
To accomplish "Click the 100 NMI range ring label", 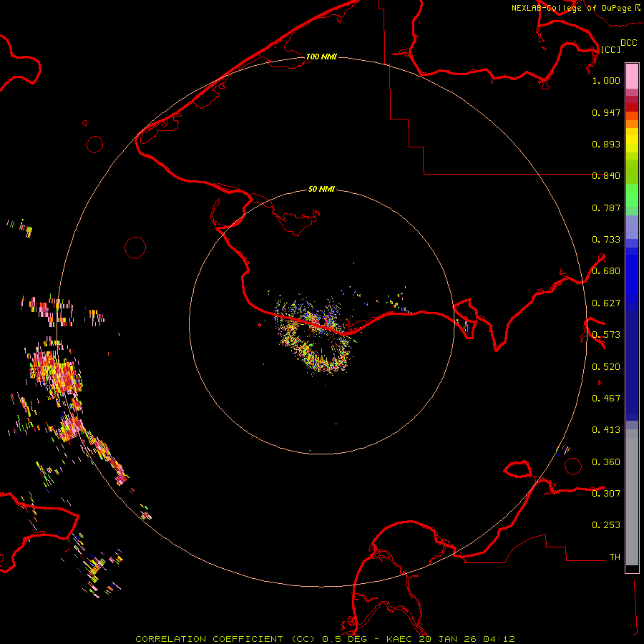I will 321,57.
